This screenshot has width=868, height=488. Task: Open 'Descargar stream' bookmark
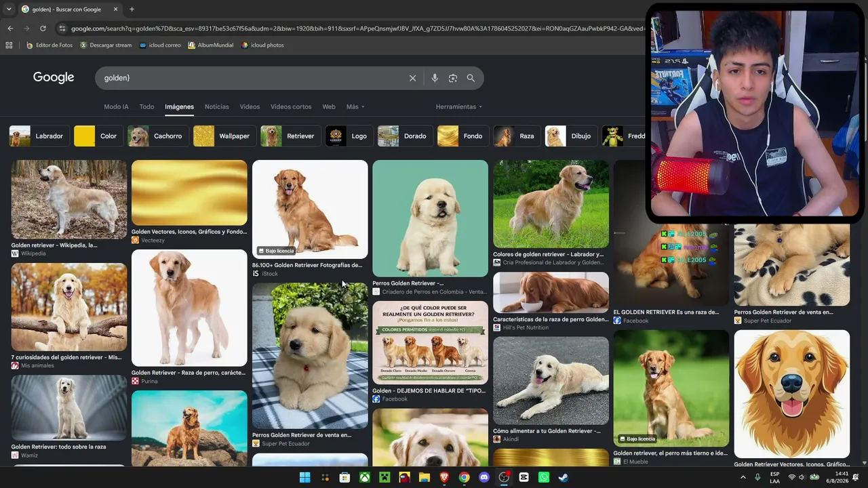coord(106,45)
